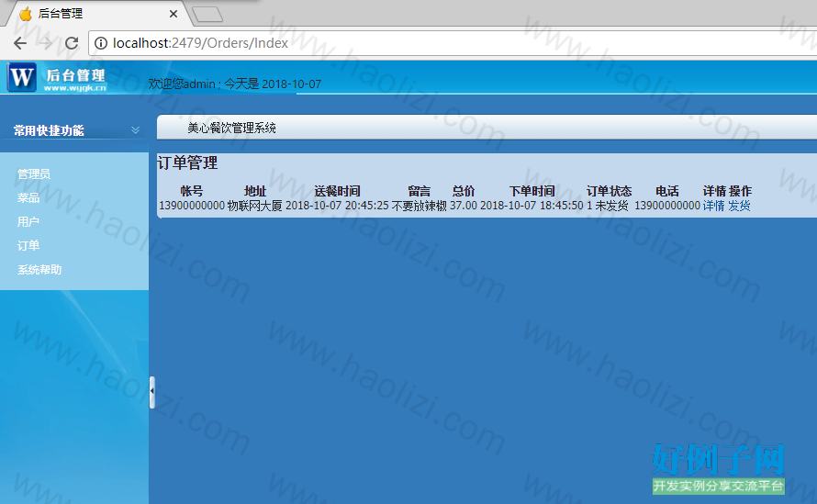The height and width of the screenshot is (504, 817).
Task: Close the 后台管理 browser tab
Action: 173,14
